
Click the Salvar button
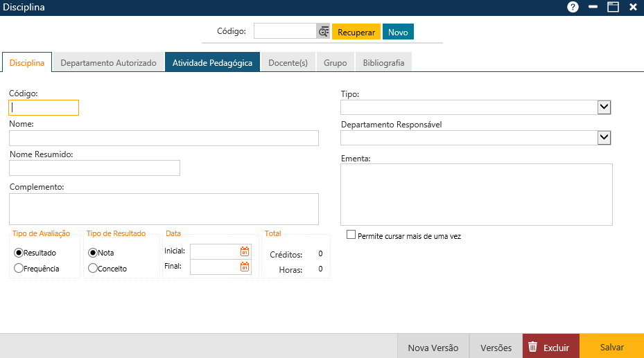click(611, 347)
